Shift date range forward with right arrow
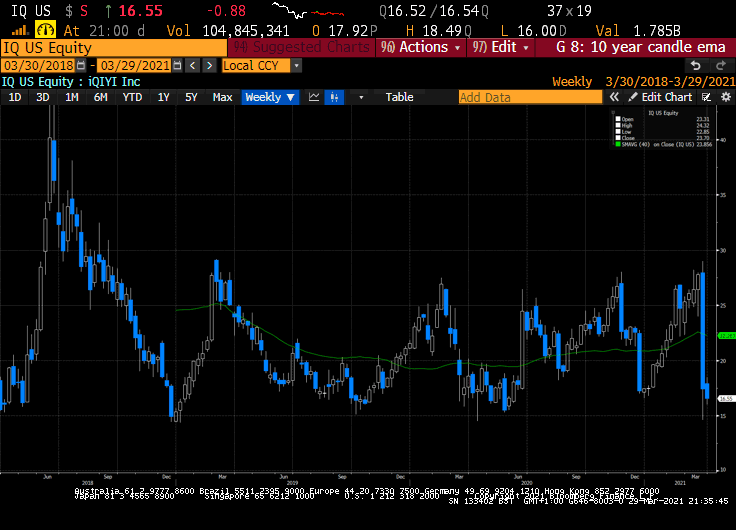This screenshot has width=736, height=530. 209,66
